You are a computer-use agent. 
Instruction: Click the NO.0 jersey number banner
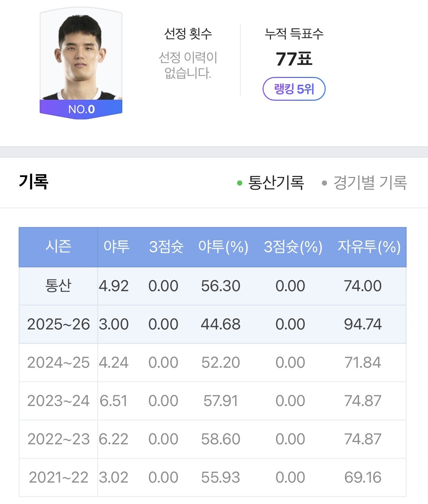(81, 109)
